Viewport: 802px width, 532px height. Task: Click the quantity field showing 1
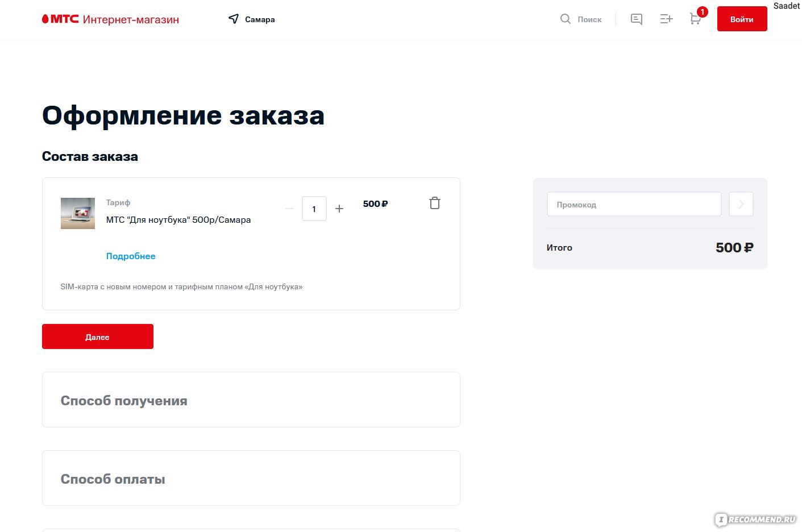click(314, 209)
